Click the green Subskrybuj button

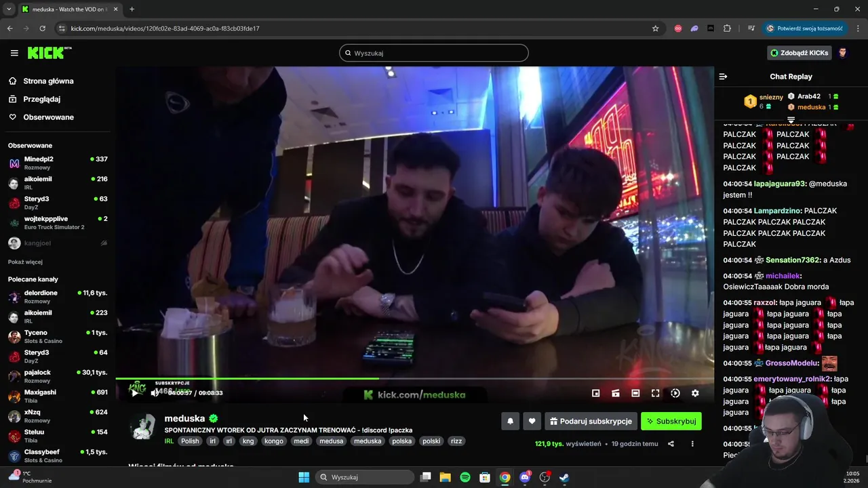coord(671,421)
